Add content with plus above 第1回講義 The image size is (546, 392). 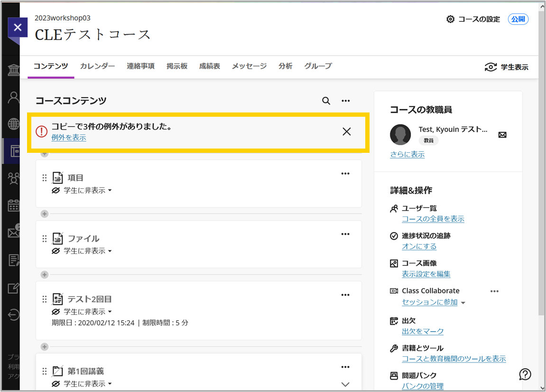pyautogui.click(x=44, y=347)
